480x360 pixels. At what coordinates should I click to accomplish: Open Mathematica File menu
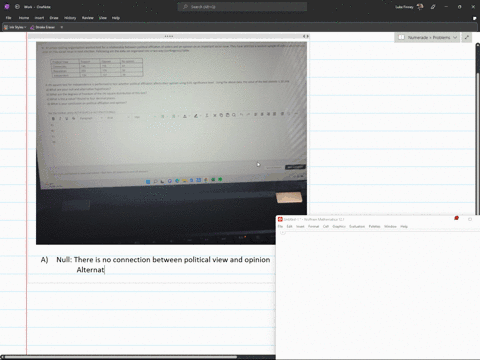pos(280,227)
